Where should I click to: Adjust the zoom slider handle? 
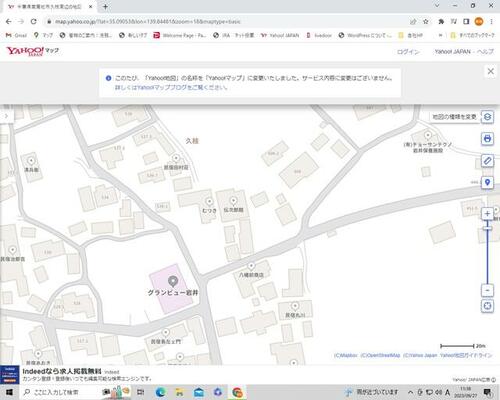[487, 228]
